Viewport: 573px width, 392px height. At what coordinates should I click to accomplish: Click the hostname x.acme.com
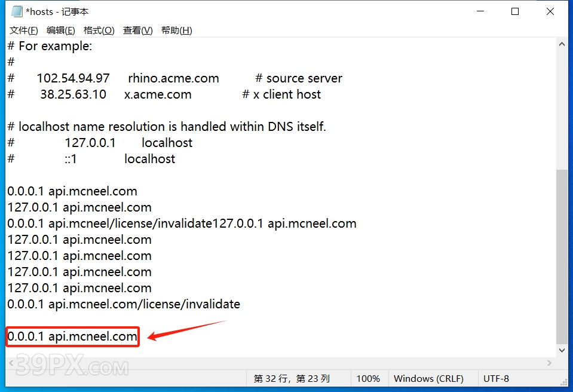[x=158, y=94]
